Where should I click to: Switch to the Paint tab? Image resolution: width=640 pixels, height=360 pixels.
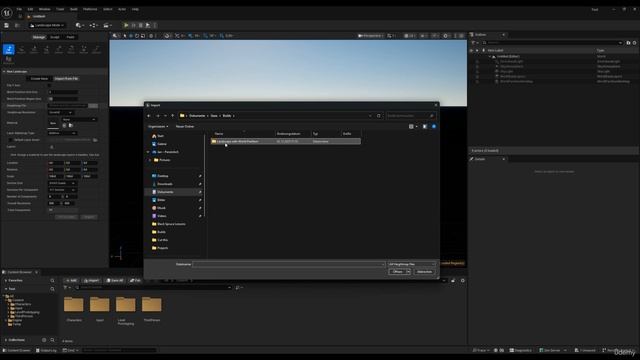click(x=71, y=37)
